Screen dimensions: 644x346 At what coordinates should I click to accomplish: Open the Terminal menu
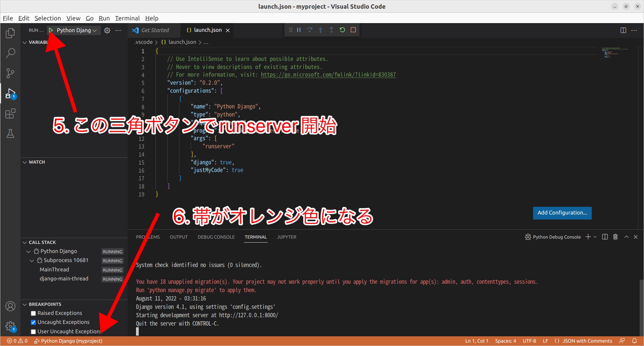(x=127, y=18)
